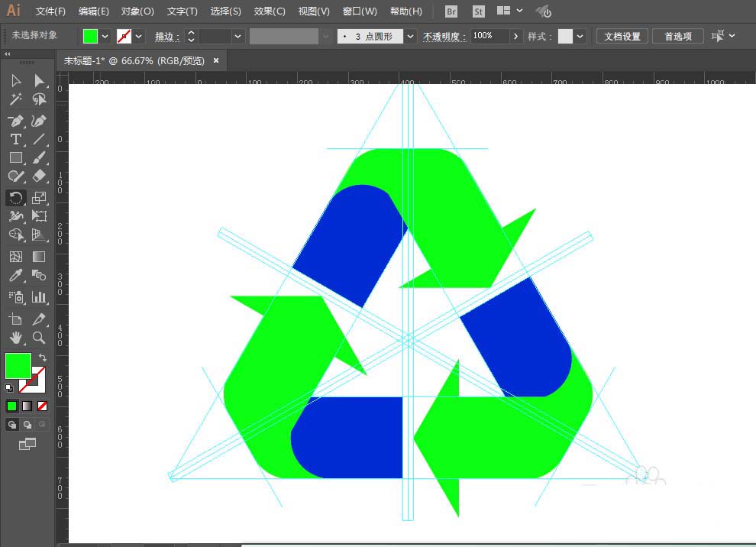The image size is (756, 547).
Task: Open the 效果(C) menu
Action: 270,11
